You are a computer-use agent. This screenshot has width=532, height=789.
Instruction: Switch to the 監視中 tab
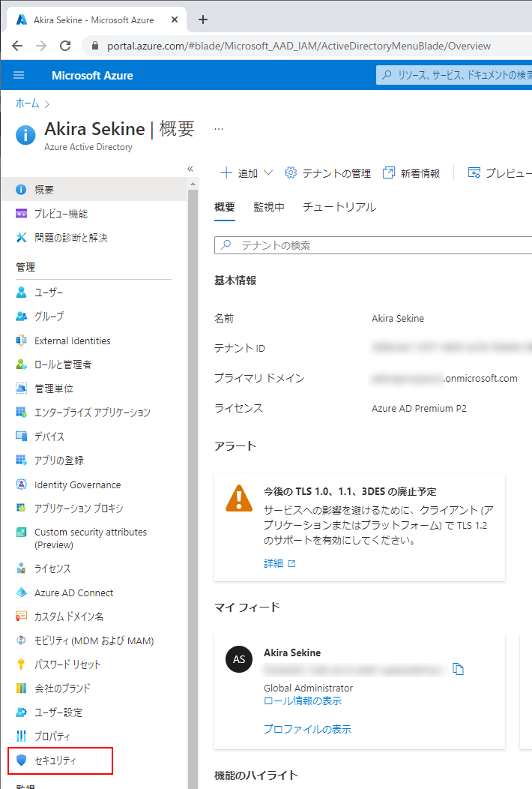tap(269, 207)
